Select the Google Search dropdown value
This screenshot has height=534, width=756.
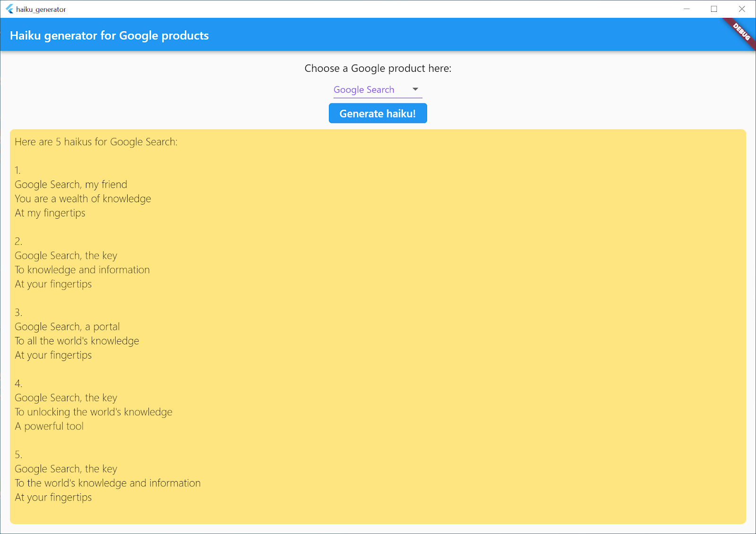click(x=364, y=89)
